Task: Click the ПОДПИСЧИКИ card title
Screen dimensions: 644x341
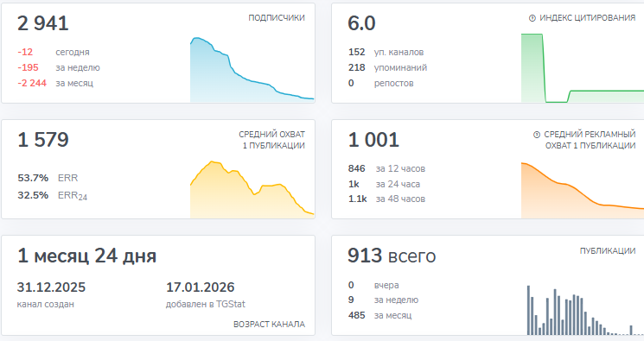Action: click(x=277, y=17)
